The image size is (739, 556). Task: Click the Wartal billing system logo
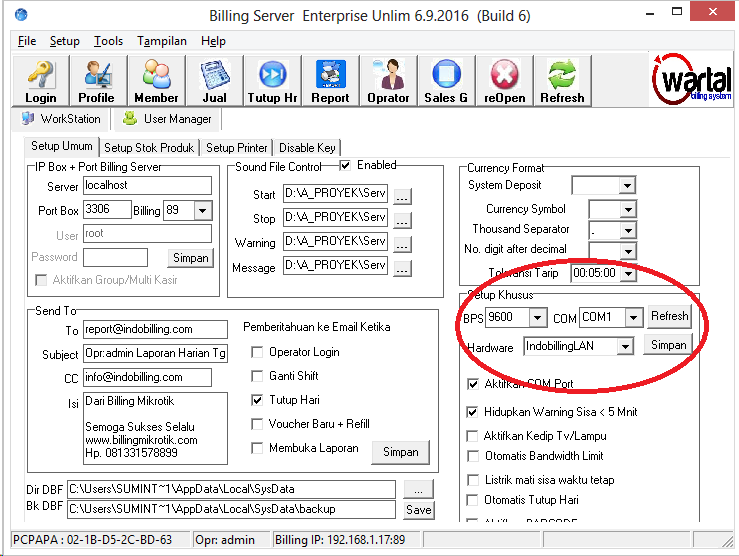point(691,79)
